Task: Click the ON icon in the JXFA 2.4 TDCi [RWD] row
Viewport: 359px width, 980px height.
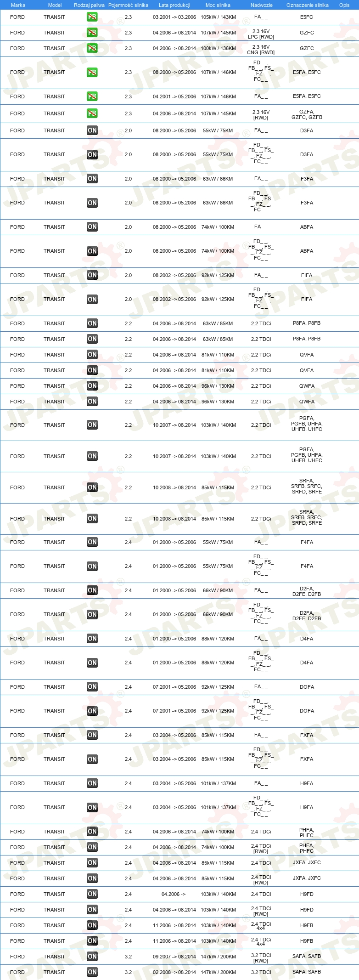Action: point(92,878)
